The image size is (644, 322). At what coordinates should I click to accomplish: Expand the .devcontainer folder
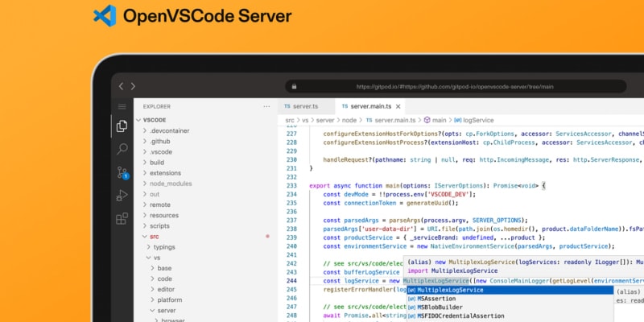[169, 130]
